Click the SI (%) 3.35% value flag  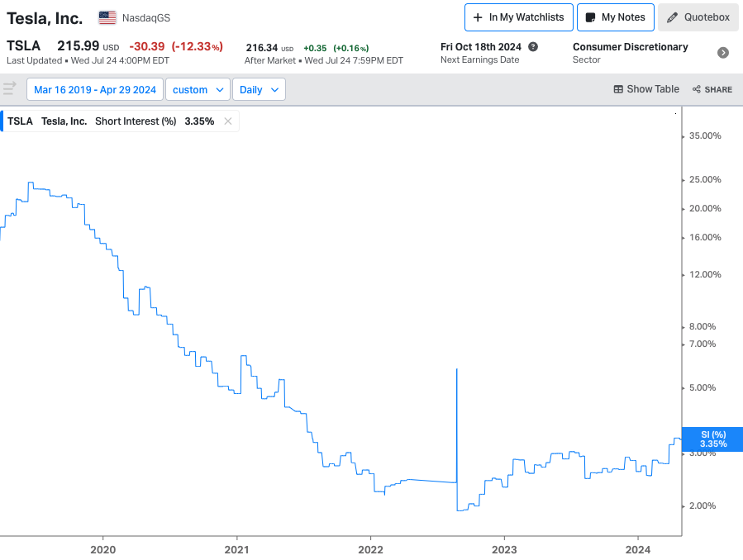coord(712,439)
